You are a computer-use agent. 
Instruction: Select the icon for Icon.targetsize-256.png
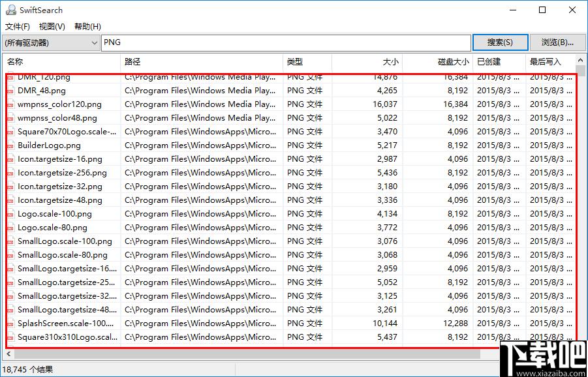pos(10,173)
